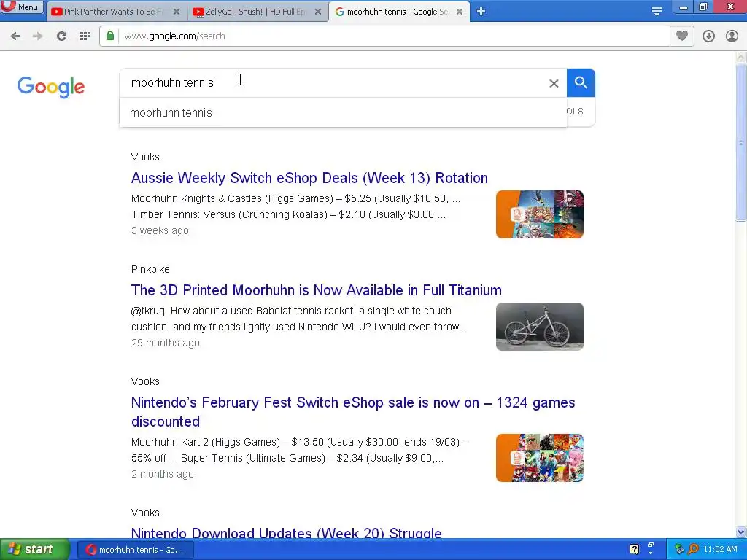This screenshot has height=560, width=747.
Task: Click the Google search text box
Action: tap(333, 83)
